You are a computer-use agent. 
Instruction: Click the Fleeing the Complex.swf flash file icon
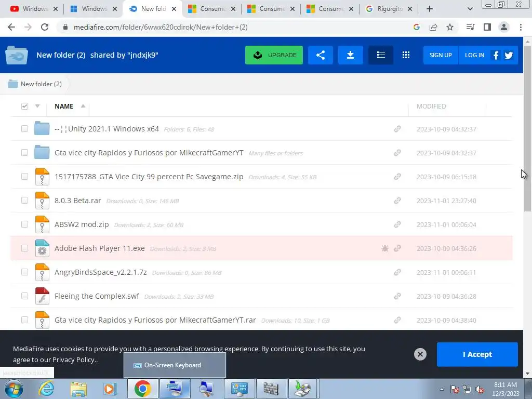click(x=42, y=296)
